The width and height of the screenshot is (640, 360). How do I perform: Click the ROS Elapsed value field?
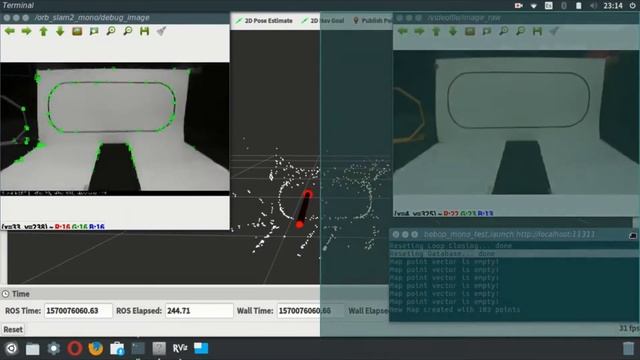coord(199,311)
